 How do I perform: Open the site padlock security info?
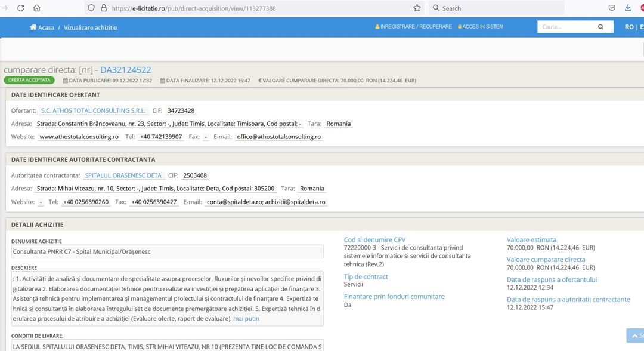coord(104,8)
